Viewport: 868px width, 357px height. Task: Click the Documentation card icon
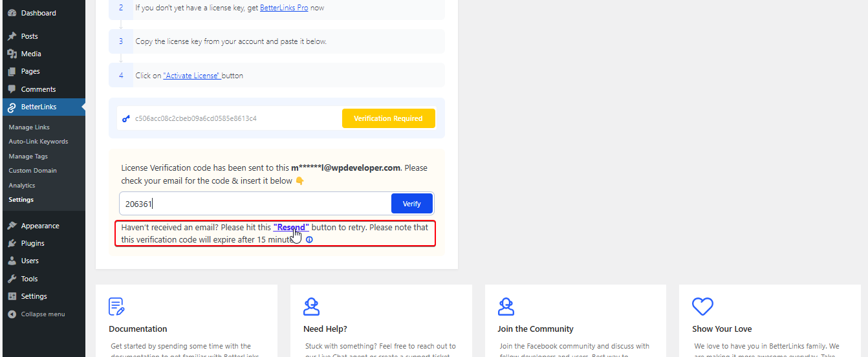point(117,306)
